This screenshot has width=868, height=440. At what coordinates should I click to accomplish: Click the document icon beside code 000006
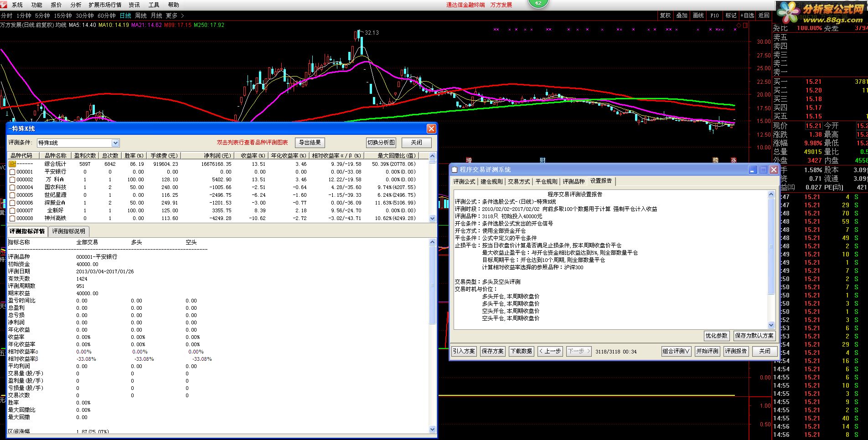click(x=12, y=203)
